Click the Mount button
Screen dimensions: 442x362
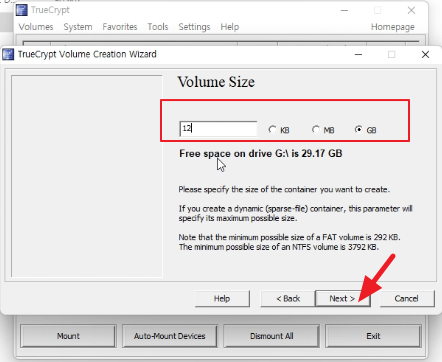[x=68, y=336]
